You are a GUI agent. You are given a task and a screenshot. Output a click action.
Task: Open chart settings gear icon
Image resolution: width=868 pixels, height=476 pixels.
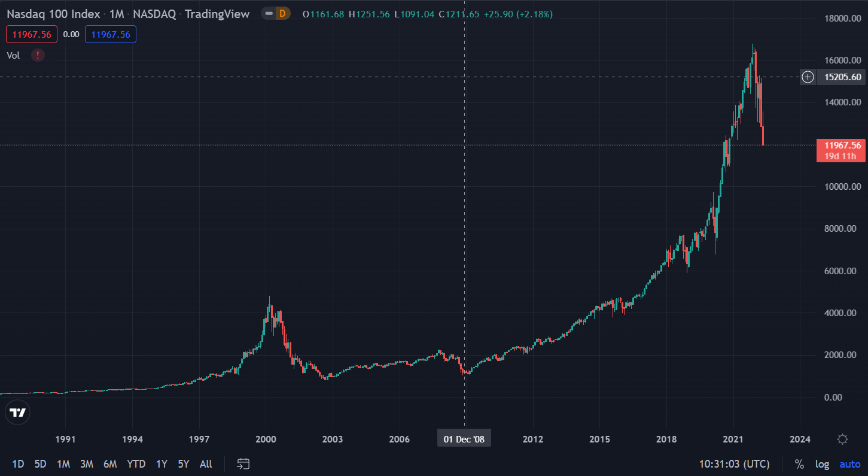842,439
